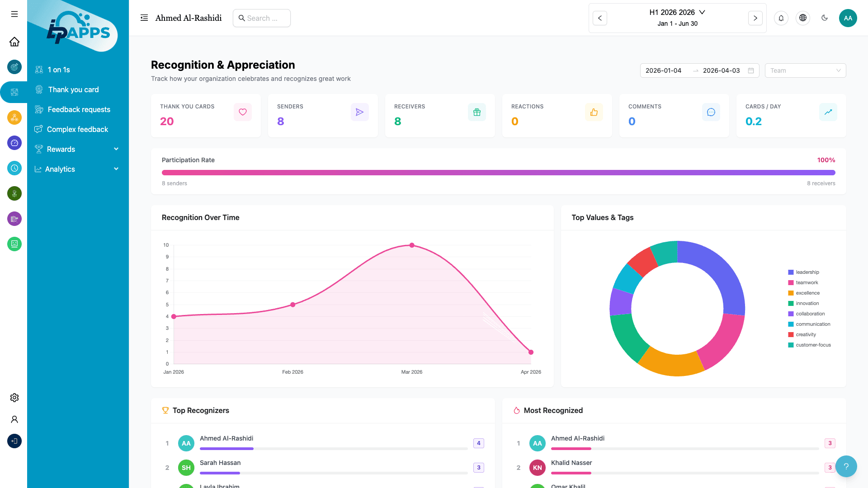Open the bright green module icon

(14, 244)
